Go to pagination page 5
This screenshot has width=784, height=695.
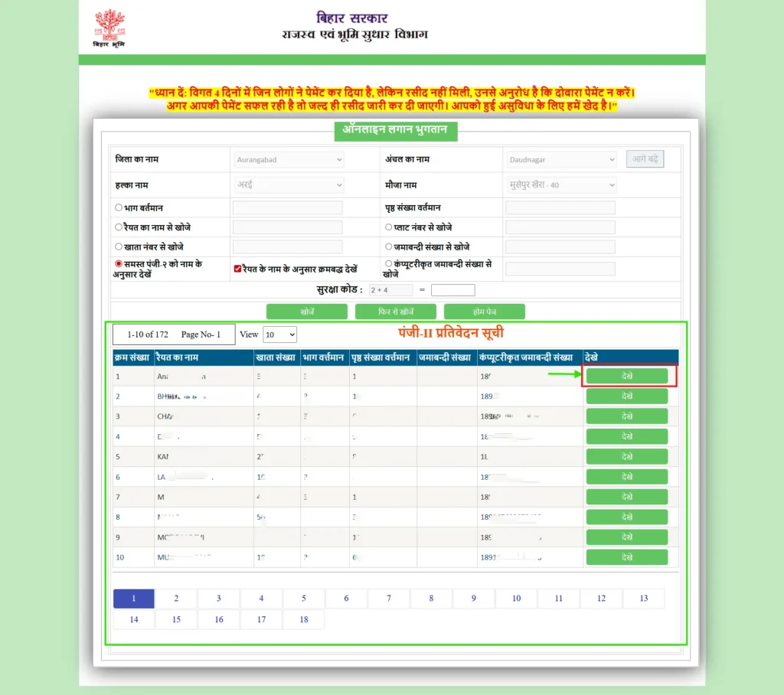point(304,599)
